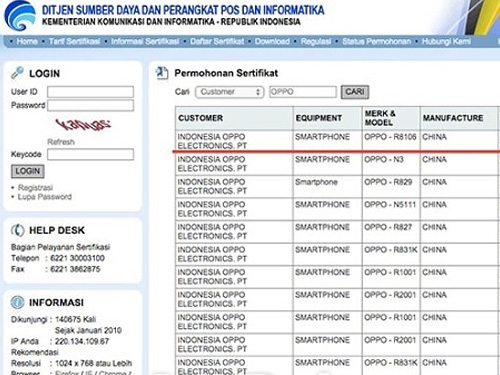Open the Status Permohonan menu
This screenshot has width=500, height=375.
[x=377, y=41]
